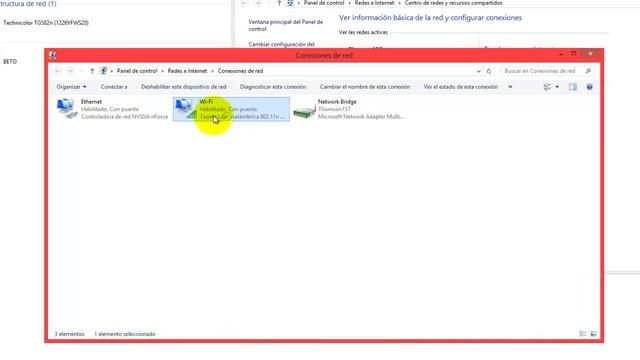Screen dimensions: 640x360
Task: Click the address bar location icon
Action: pos(104,71)
